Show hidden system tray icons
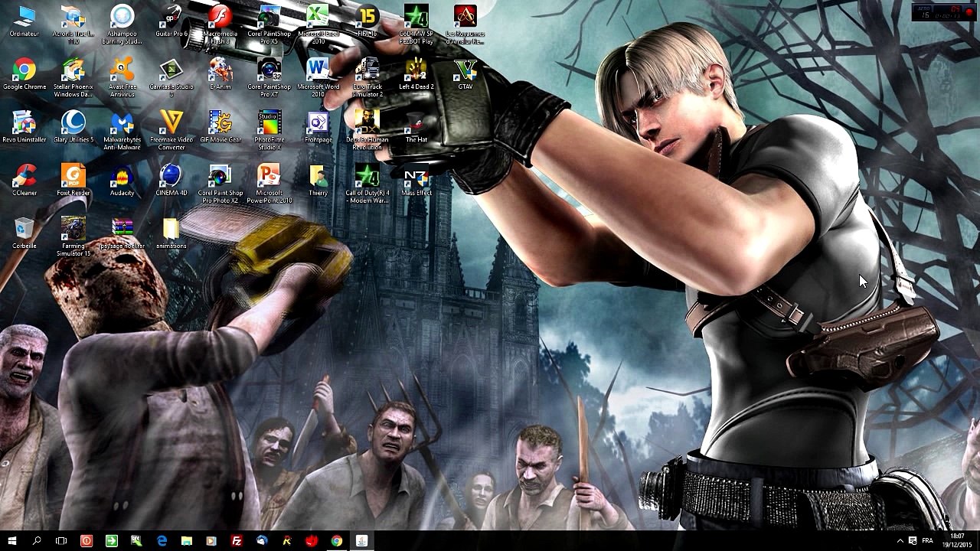This screenshot has height=551, width=980. click(900, 541)
